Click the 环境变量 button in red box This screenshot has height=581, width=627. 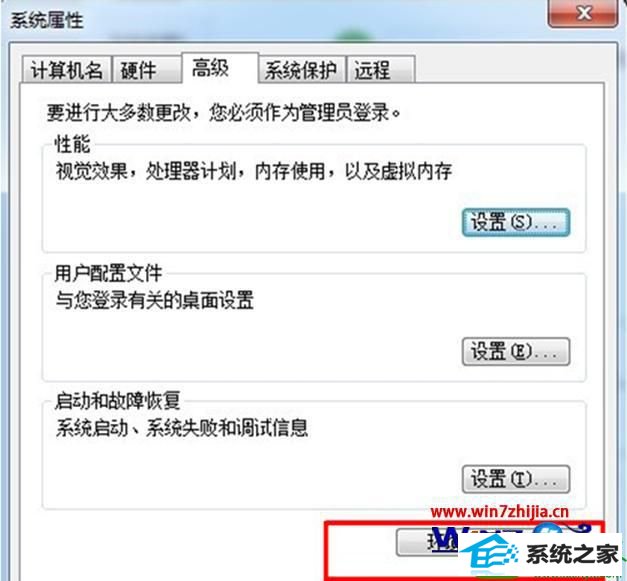[x=427, y=542]
